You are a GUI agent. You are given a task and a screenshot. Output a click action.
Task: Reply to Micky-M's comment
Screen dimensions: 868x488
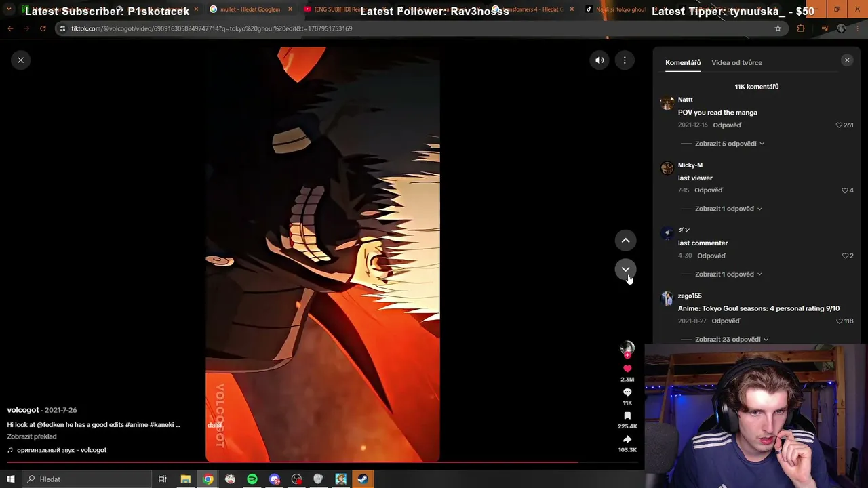(x=709, y=190)
